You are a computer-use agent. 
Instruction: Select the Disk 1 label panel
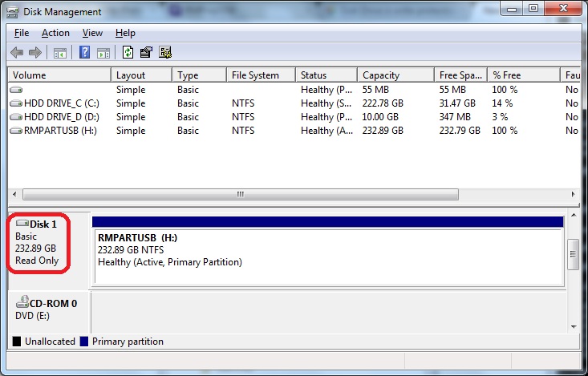tap(49, 250)
